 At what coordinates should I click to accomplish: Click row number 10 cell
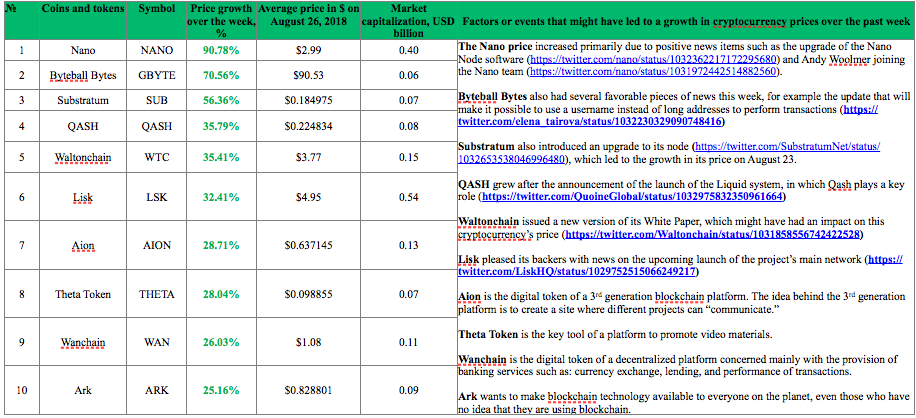(22, 390)
